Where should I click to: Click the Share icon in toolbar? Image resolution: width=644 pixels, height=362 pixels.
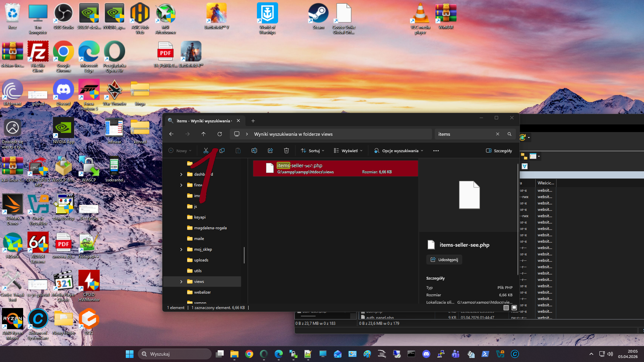(270, 151)
